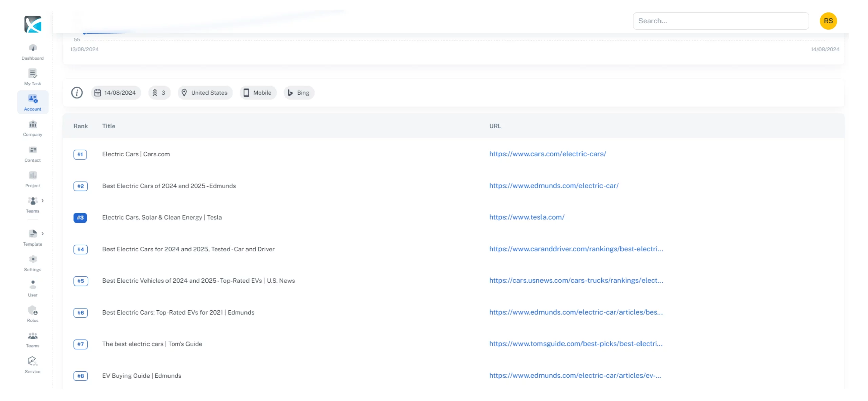
Task: Open the tesla.com link
Action: [x=527, y=217]
